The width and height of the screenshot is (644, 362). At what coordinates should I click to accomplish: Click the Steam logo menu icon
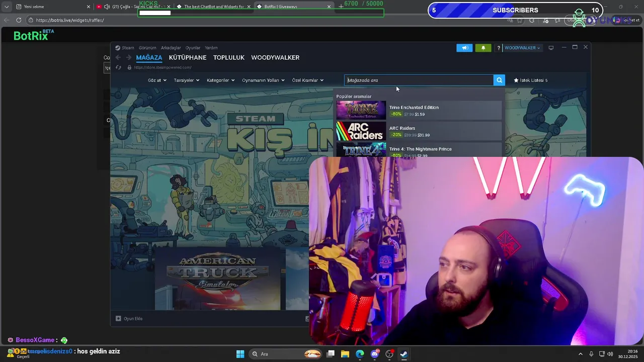tap(118, 48)
